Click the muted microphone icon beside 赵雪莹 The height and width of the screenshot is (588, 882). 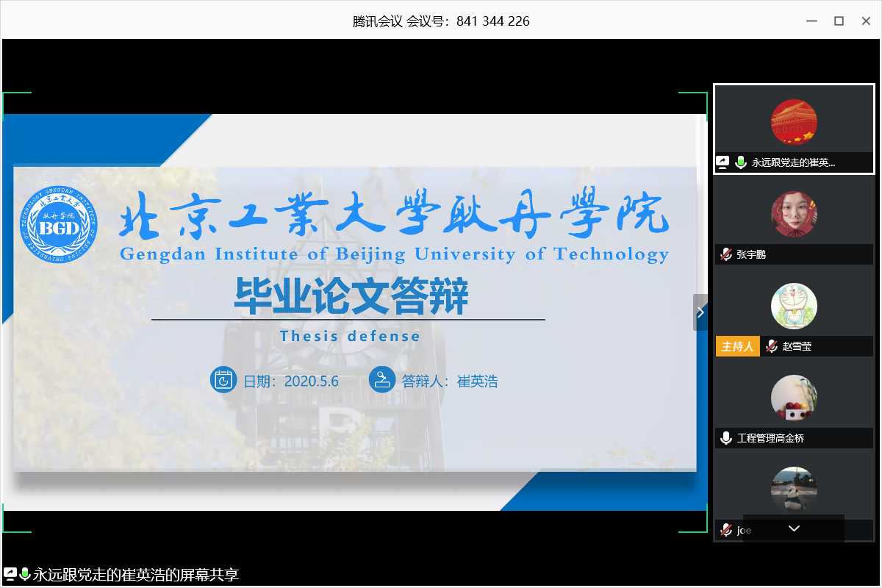(772, 346)
